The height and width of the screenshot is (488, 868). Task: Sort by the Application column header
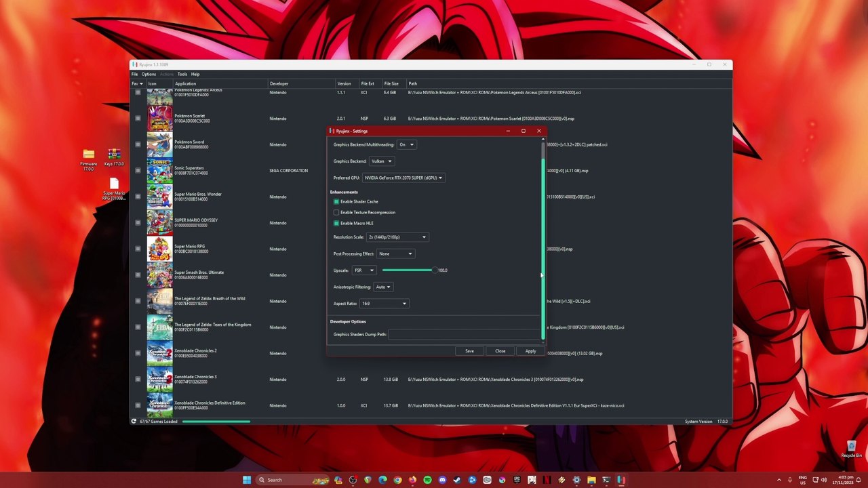[220, 83]
